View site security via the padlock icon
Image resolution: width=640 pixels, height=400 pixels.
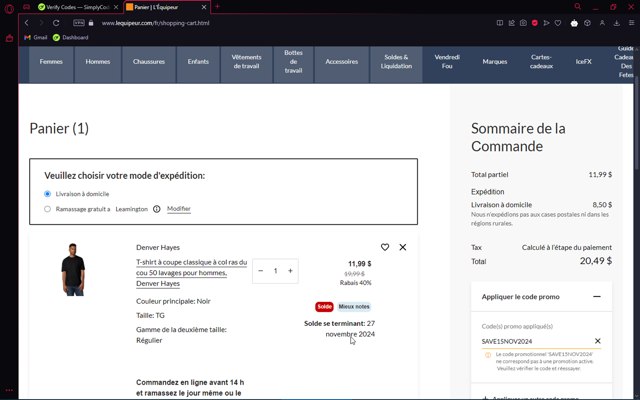click(91, 23)
